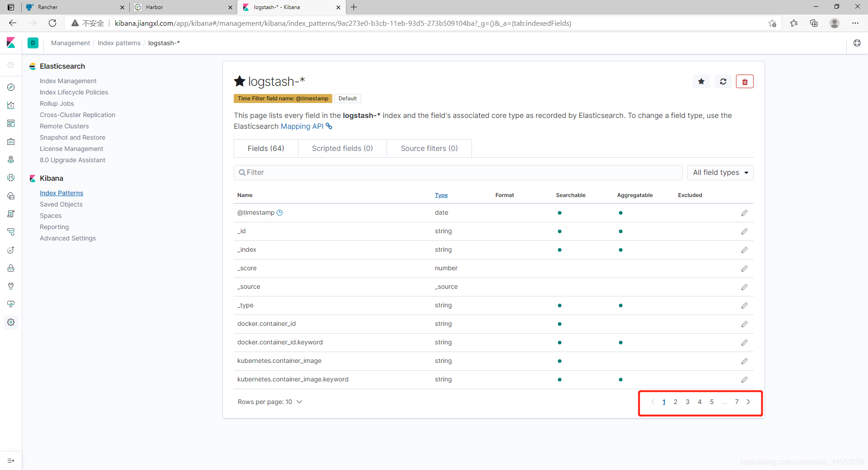The width and height of the screenshot is (868, 470).
Task: Click the D space avatar icon
Action: (33, 43)
